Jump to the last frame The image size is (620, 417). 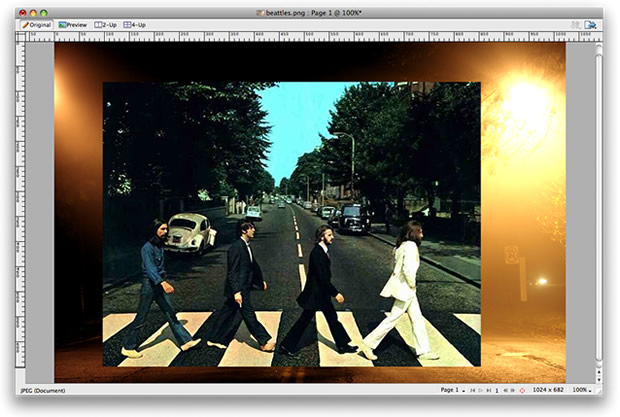click(x=489, y=390)
